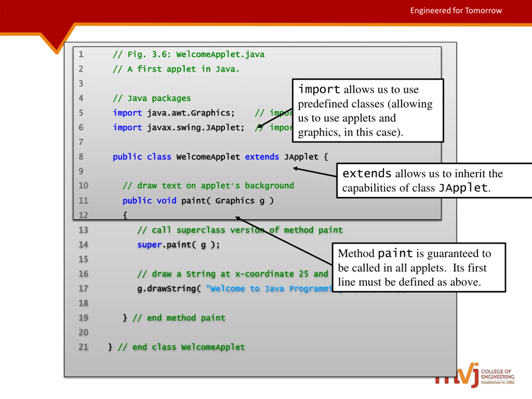Click the MVJ College of Engineering logo
The height and width of the screenshot is (399, 532).
point(475,376)
